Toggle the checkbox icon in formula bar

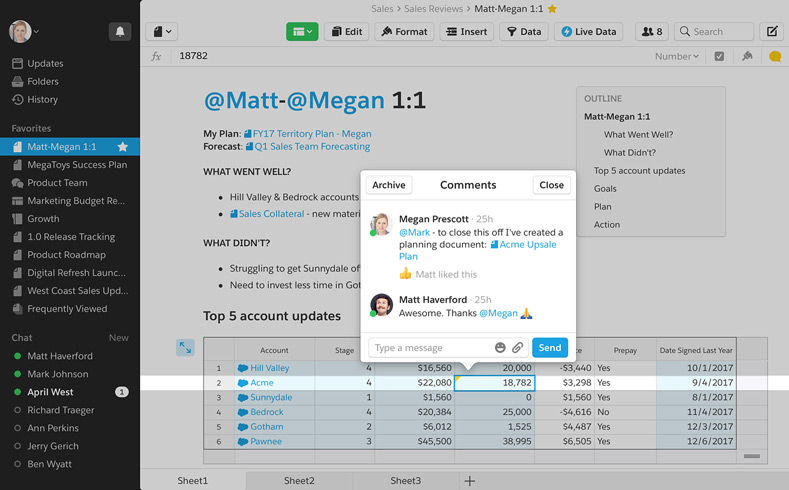tap(719, 56)
